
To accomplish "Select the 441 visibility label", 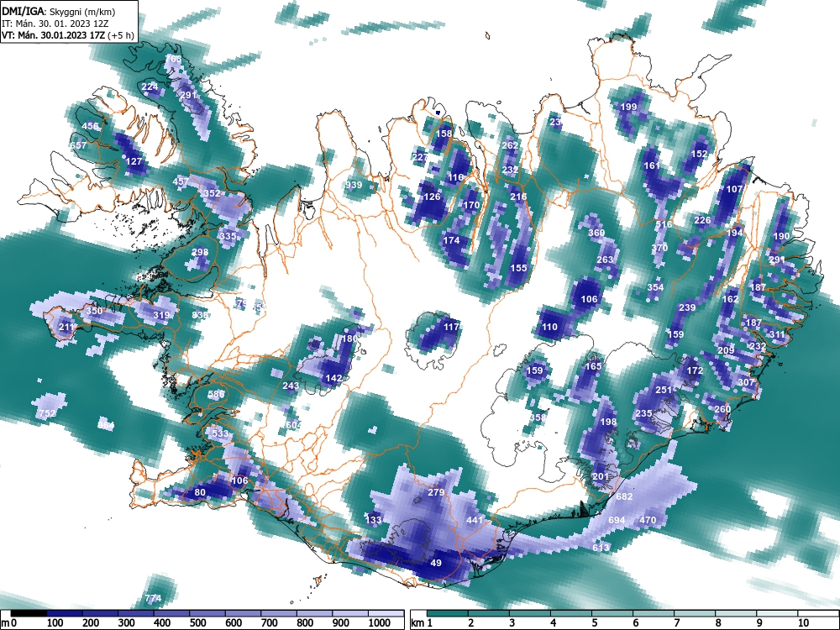I will coord(475,520).
